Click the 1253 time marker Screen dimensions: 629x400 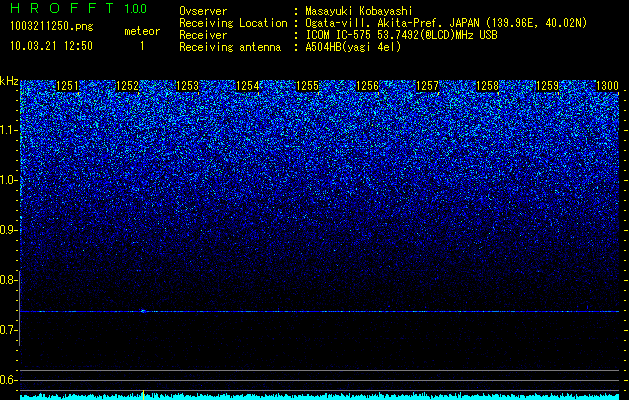point(187,86)
